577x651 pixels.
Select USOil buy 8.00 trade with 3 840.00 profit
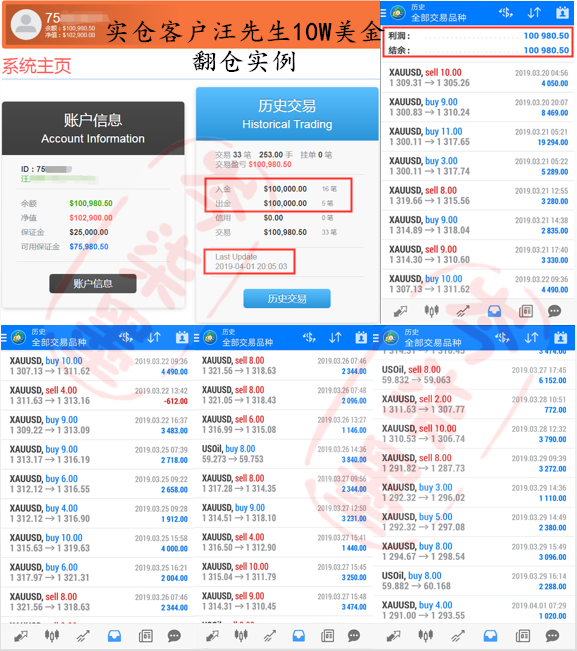point(284,454)
